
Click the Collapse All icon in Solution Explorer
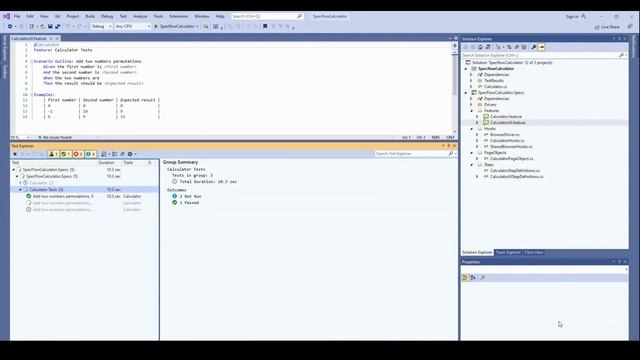coord(516,47)
